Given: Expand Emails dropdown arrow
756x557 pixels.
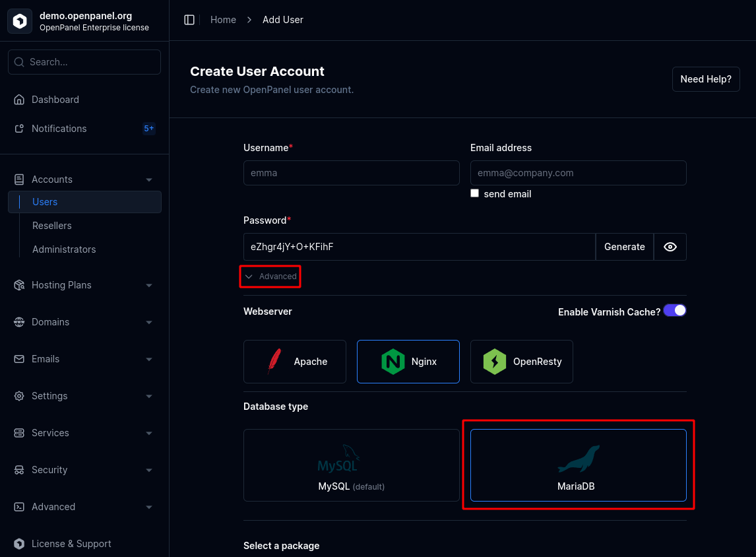Looking at the screenshot, I should (149, 359).
